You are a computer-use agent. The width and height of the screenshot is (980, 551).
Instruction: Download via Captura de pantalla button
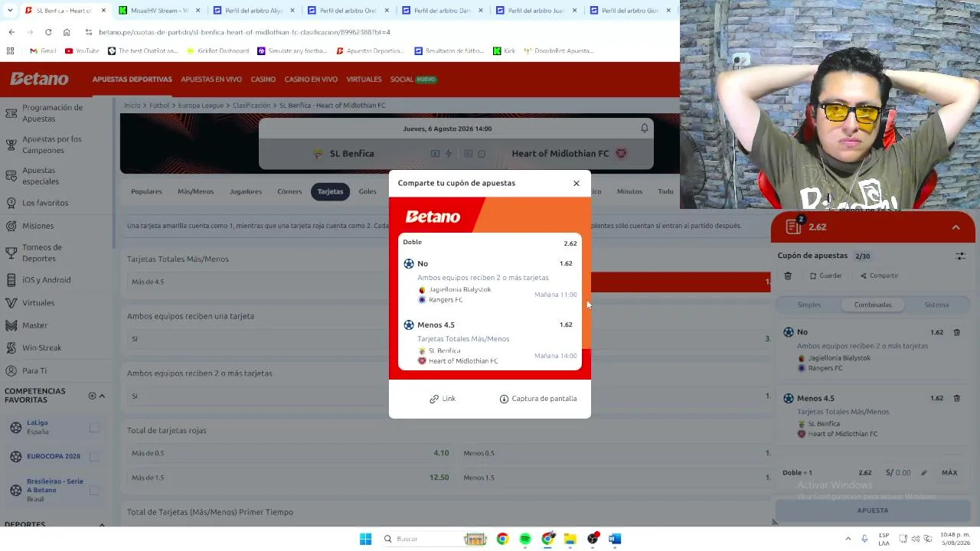(537, 399)
